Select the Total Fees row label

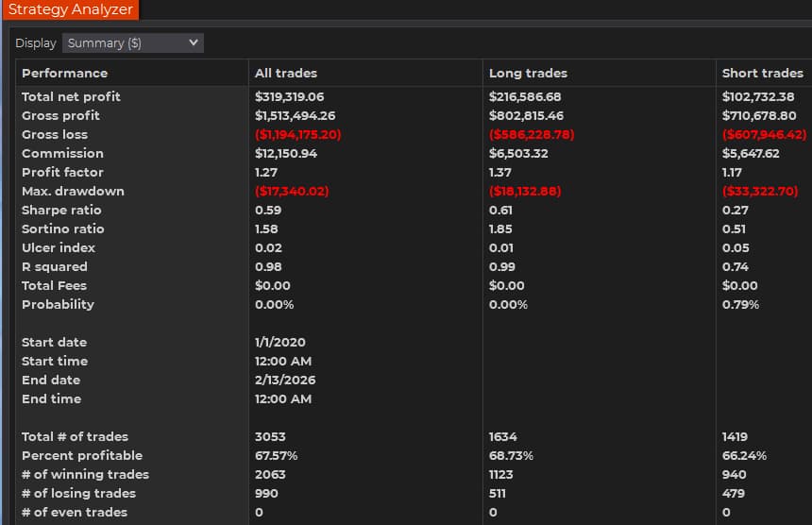[x=55, y=286]
